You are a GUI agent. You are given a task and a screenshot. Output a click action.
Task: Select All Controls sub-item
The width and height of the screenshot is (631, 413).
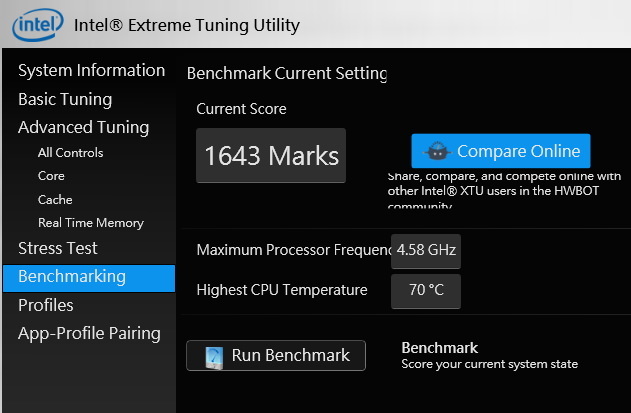click(70, 153)
